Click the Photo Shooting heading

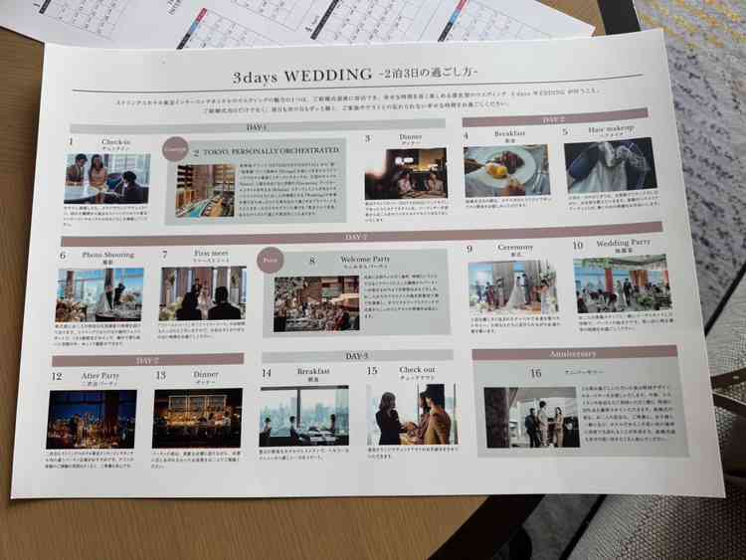coord(108,255)
